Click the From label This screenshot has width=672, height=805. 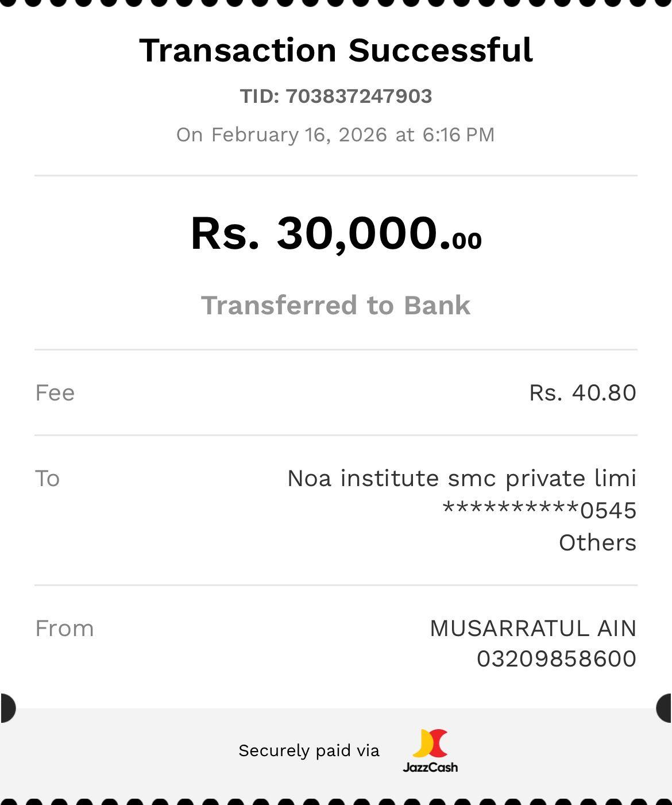(x=64, y=629)
